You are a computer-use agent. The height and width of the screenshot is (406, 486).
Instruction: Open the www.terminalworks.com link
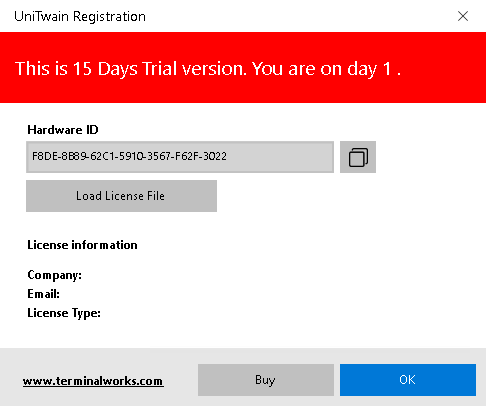click(93, 381)
